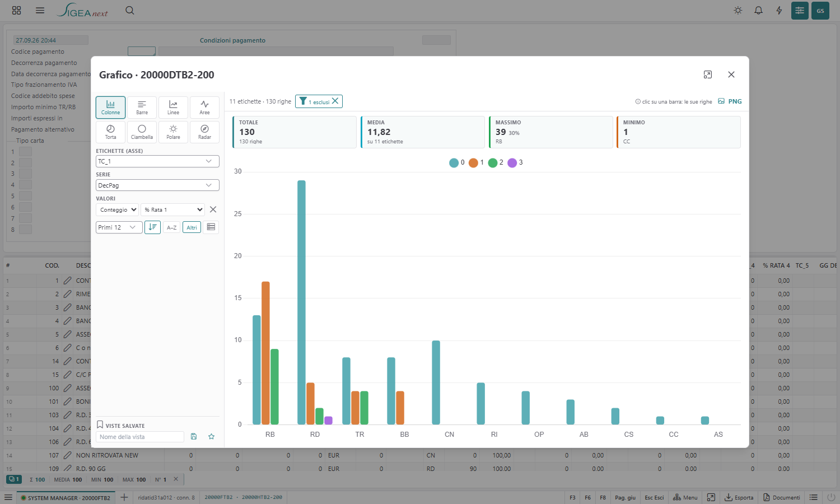This screenshot has width=840, height=504.
Task: Click the tallest RD teal bar
Action: tap(301, 302)
